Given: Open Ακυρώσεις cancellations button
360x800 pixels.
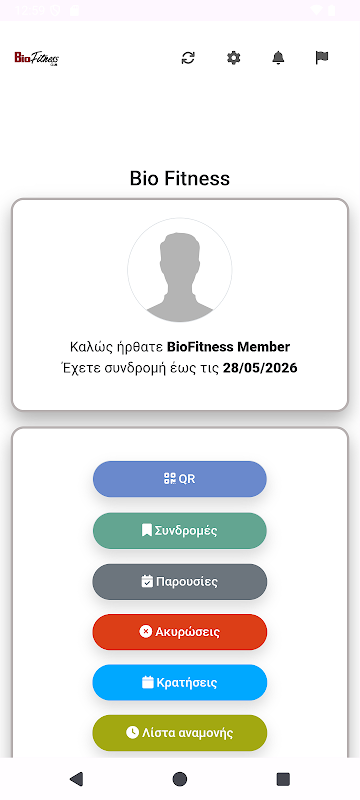Looking at the screenshot, I should (x=179, y=632).
